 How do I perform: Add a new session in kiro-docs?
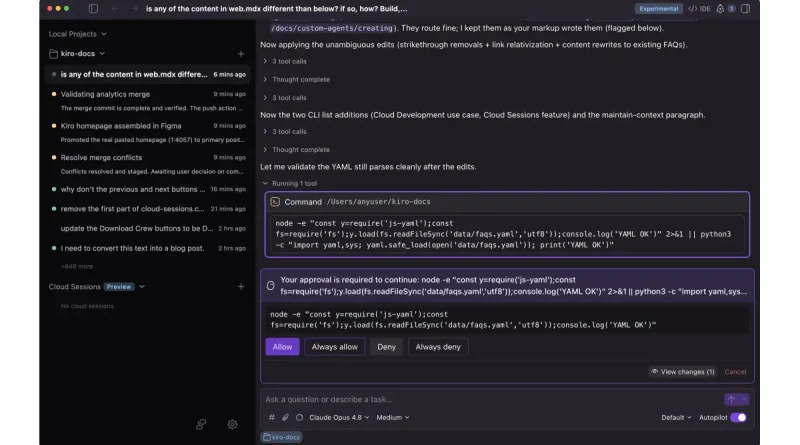(241, 54)
